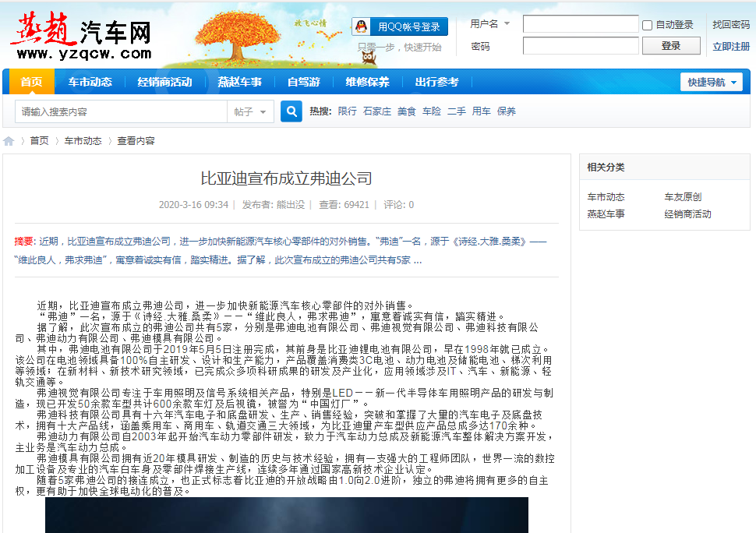Click the QQ penguin login icon
Screen dimensions: 756x533
(x=361, y=26)
